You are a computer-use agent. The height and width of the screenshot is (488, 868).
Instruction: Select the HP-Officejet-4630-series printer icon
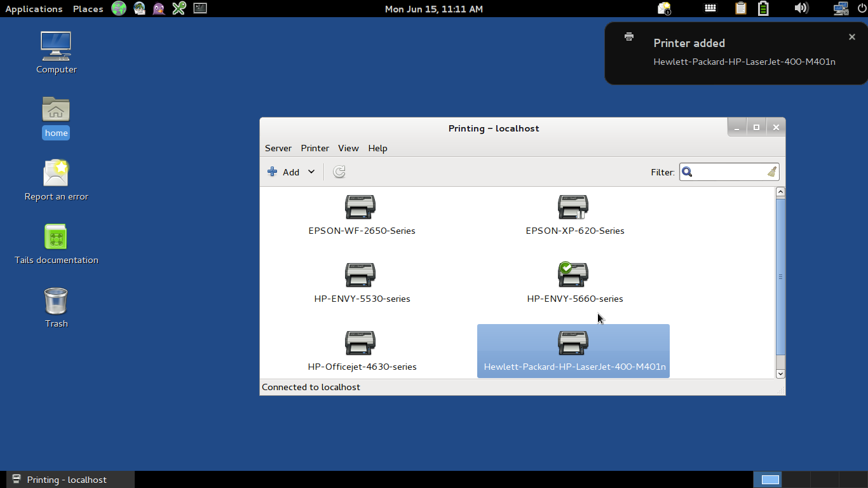(x=360, y=342)
